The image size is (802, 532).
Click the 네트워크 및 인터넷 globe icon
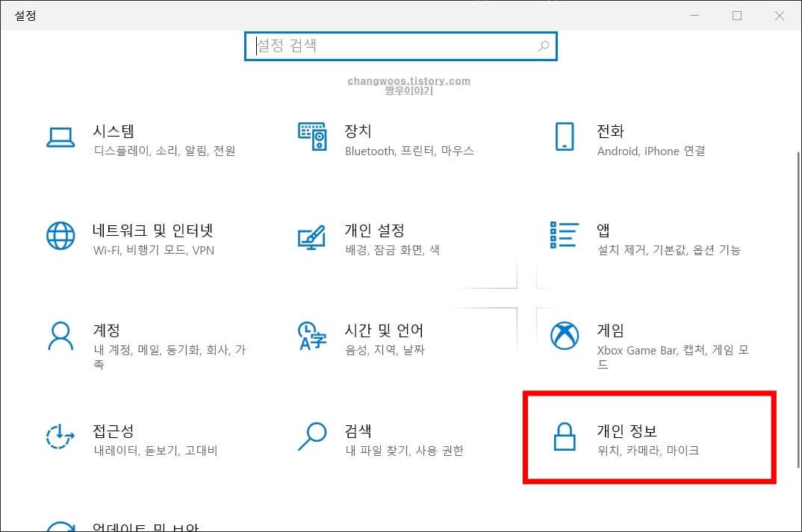pos(60,237)
